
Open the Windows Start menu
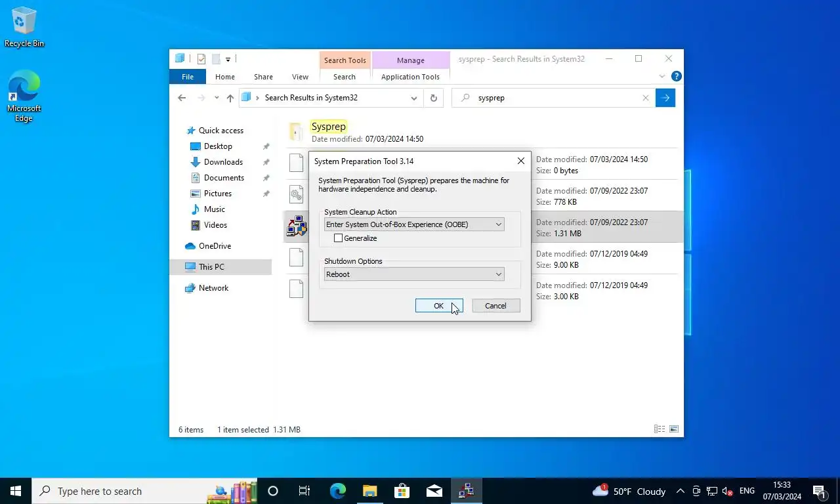coord(16,491)
